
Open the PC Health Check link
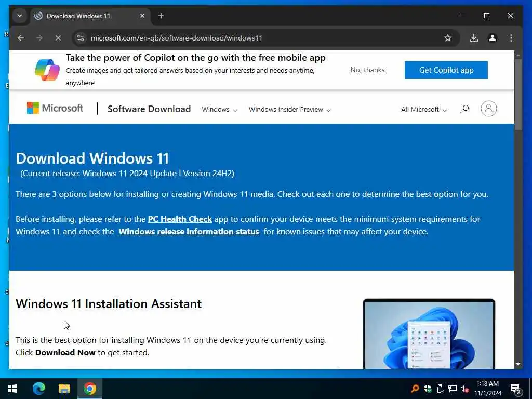180,219
